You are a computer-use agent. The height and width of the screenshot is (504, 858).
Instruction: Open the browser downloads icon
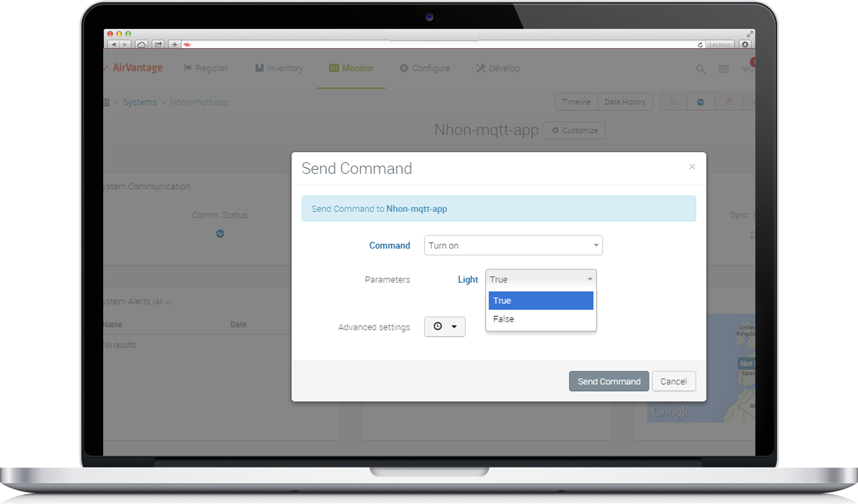pos(745,44)
